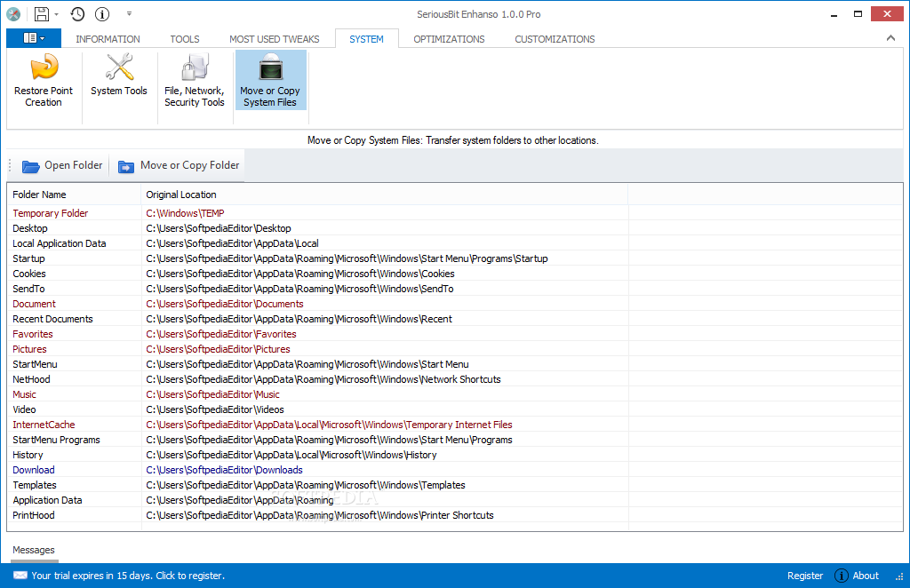Select the PrintHood row
This screenshot has width=910, height=588.
coord(454,515)
